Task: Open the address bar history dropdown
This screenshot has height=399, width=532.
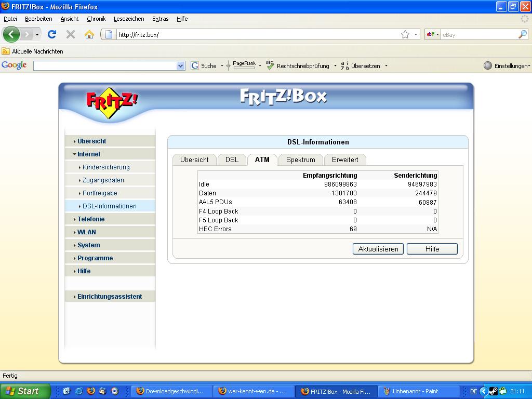Action: coord(416,35)
